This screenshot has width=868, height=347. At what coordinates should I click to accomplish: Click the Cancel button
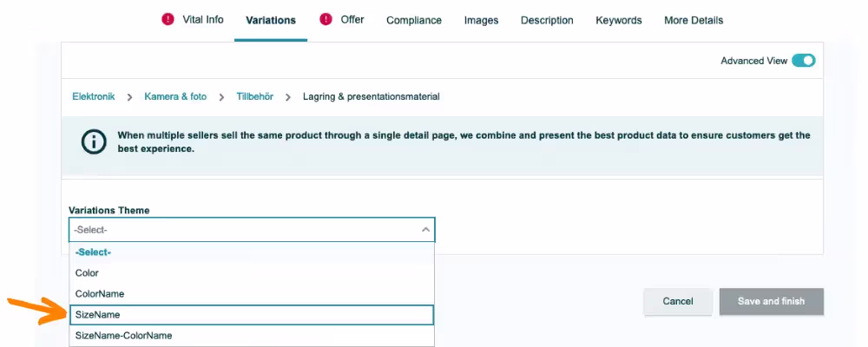click(678, 302)
